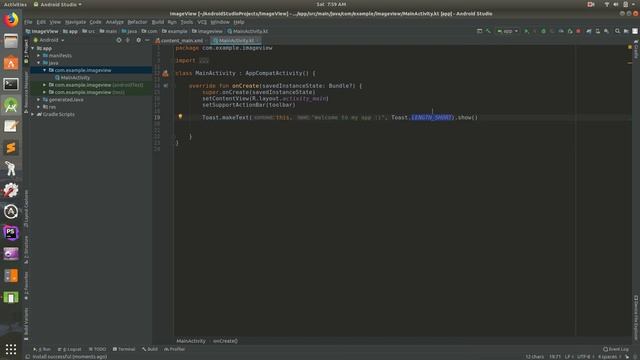Open PhpStorm icon in the dock

tap(11, 233)
